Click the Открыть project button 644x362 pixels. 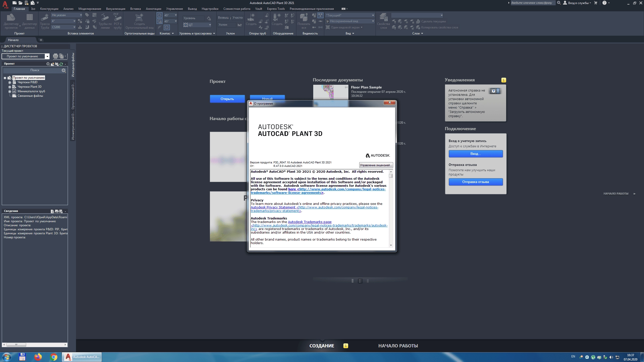click(x=227, y=99)
